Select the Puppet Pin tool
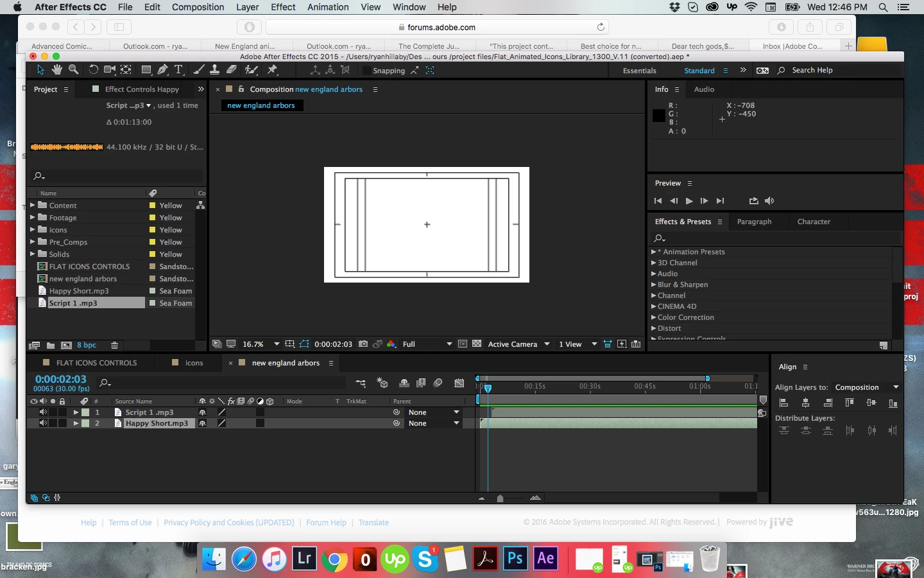Viewport: 924px width, 578px height. point(272,69)
